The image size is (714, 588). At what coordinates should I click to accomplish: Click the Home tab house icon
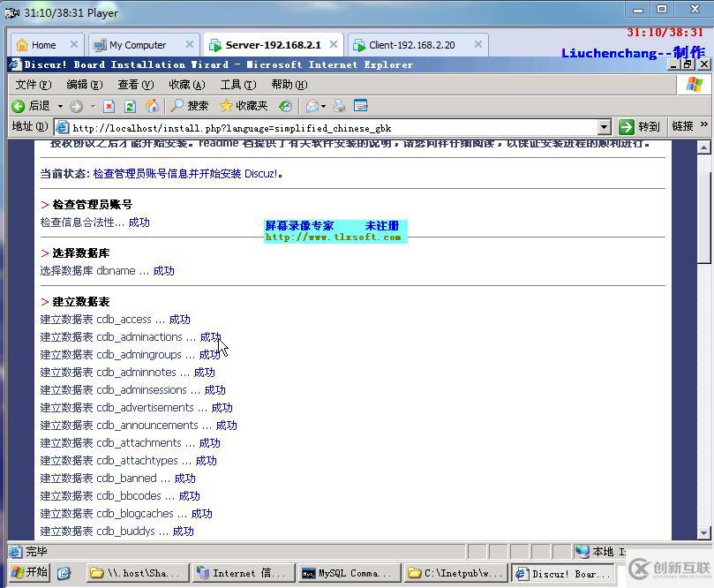pos(22,45)
